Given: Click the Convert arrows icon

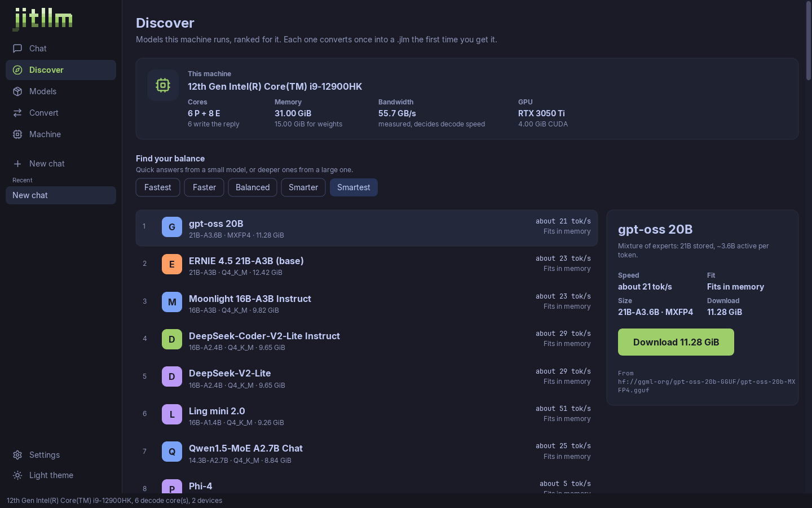Looking at the screenshot, I should coord(17,113).
